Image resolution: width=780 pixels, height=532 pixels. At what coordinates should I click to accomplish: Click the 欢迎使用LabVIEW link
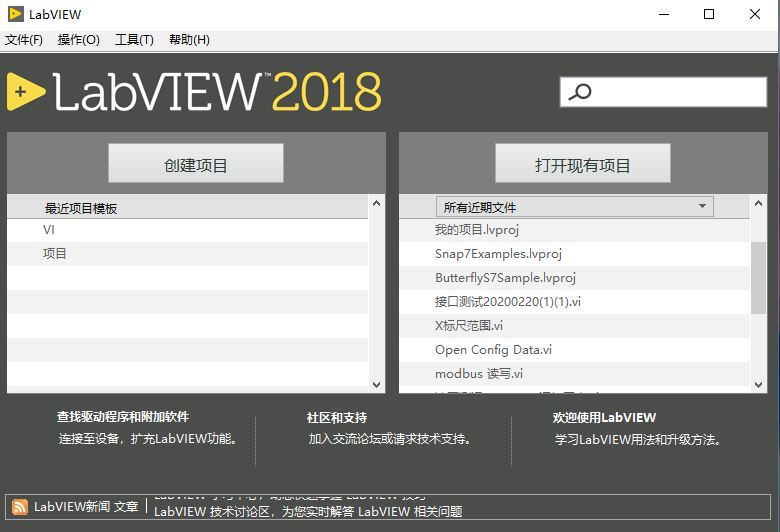tap(604, 418)
